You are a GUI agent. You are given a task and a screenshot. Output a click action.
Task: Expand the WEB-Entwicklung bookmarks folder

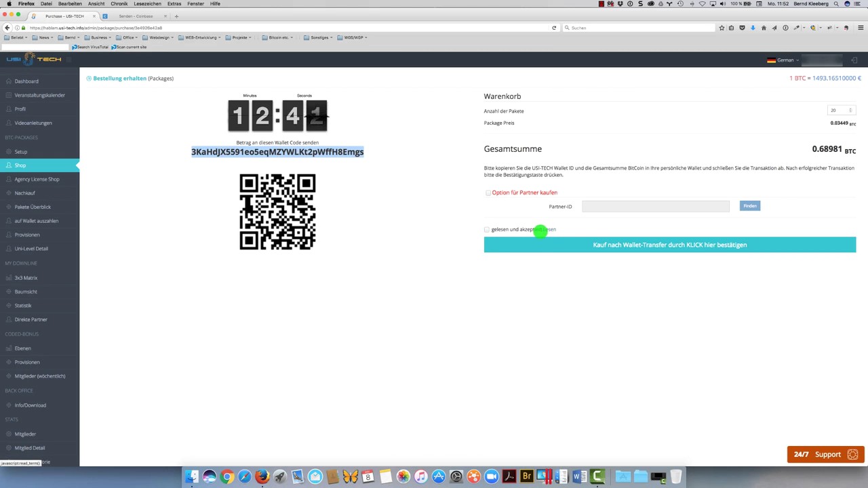(x=201, y=37)
